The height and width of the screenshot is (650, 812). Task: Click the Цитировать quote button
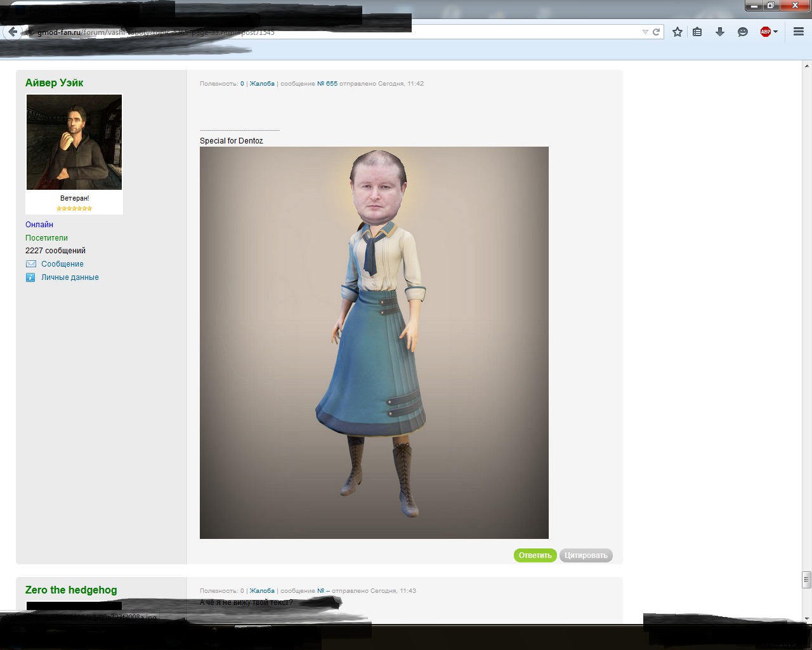click(x=586, y=555)
